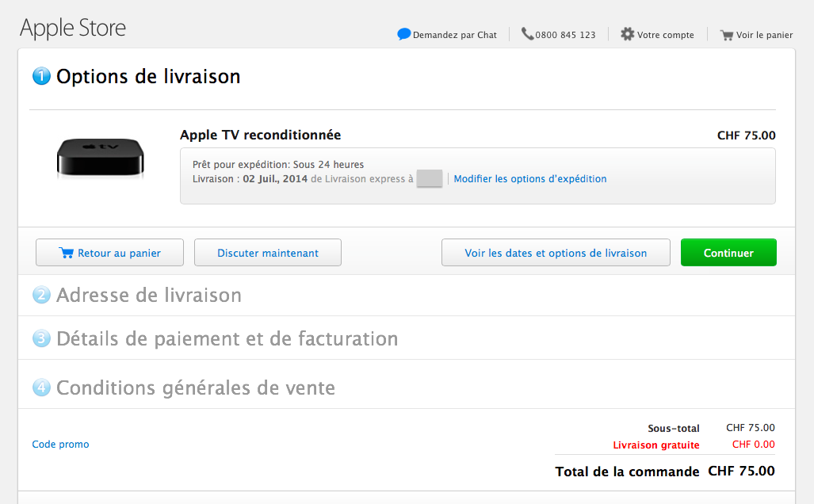Open Votre compte in the header
The image size is (814, 504).
[665, 35]
